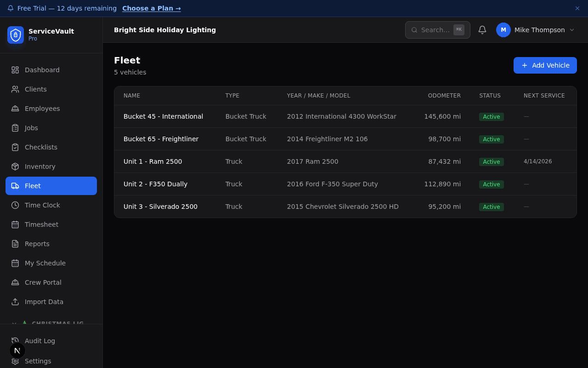Viewport: 588px width, 368px height.
Task: Click the Fleet truck icon
Action: pyautogui.click(x=14, y=185)
